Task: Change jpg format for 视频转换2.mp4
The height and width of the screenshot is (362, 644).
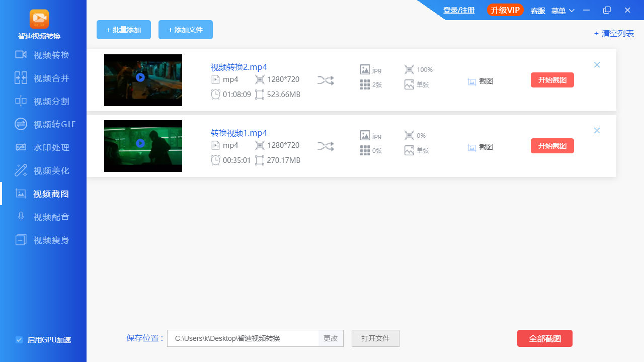Action: 371,69
